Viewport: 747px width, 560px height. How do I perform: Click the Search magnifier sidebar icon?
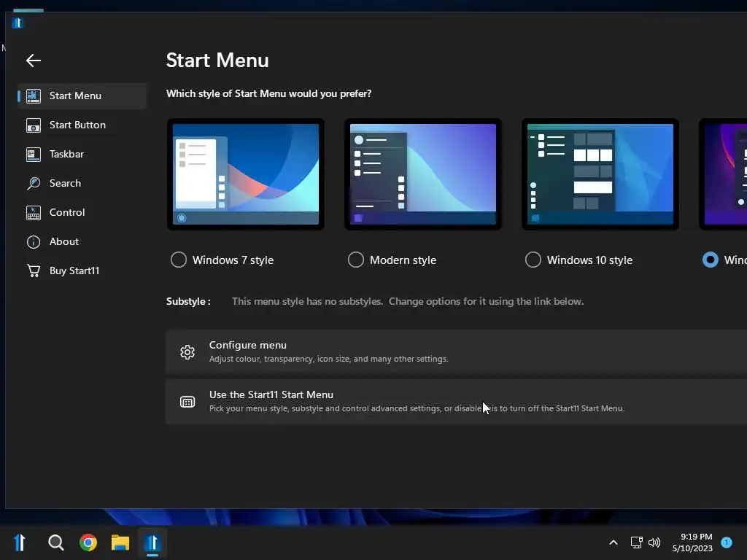34,183
